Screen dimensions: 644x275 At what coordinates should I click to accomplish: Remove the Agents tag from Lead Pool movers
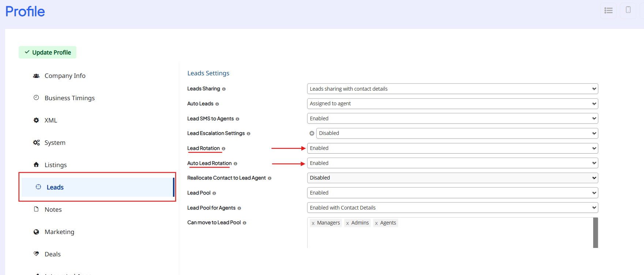[376, 223]
